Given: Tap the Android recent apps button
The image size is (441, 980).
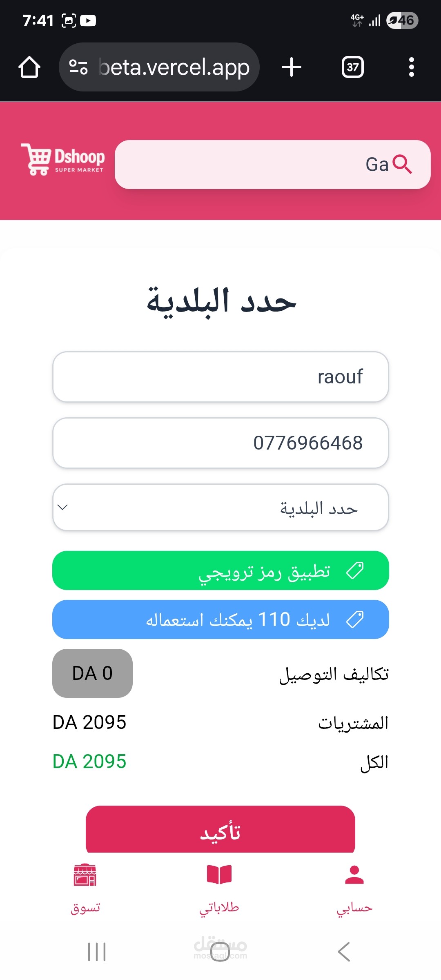Looking at the screenshot, I should (97, 952).
